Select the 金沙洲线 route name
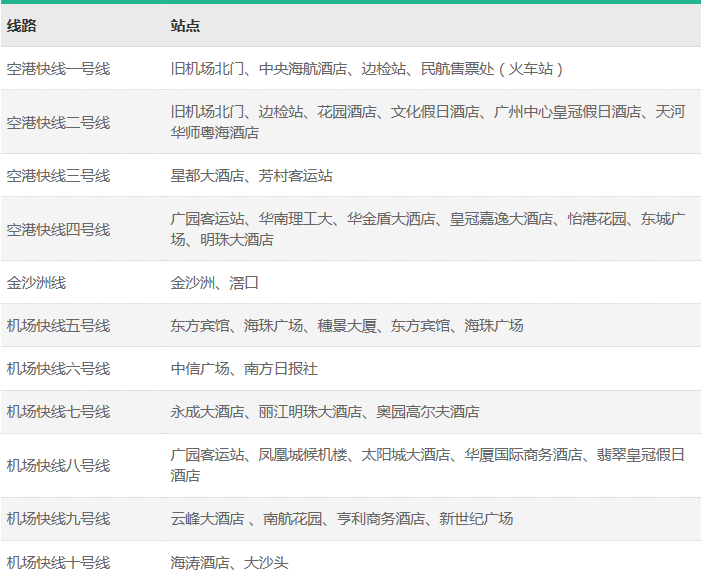701x582 pixels. [x=36, y=283]
